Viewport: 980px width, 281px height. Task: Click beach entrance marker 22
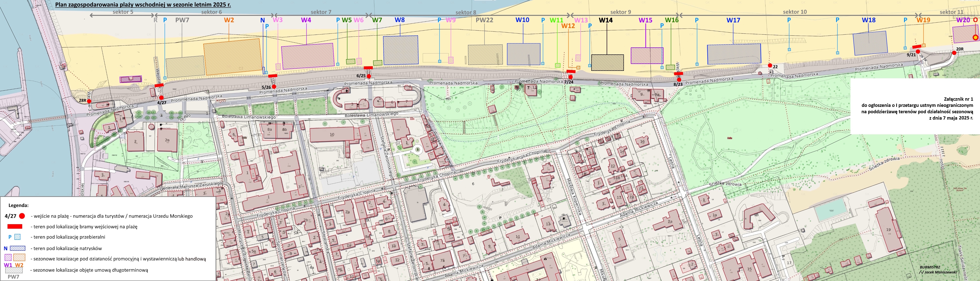[x=770, y=66]
